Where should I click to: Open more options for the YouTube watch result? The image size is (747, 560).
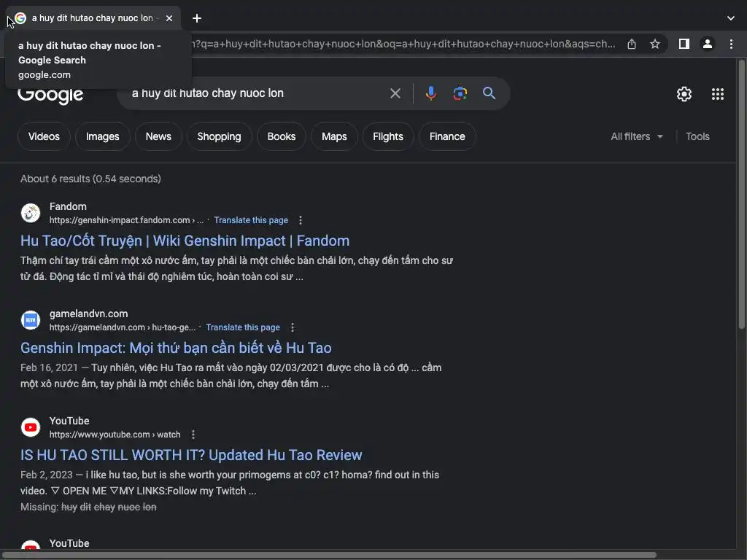193,435
